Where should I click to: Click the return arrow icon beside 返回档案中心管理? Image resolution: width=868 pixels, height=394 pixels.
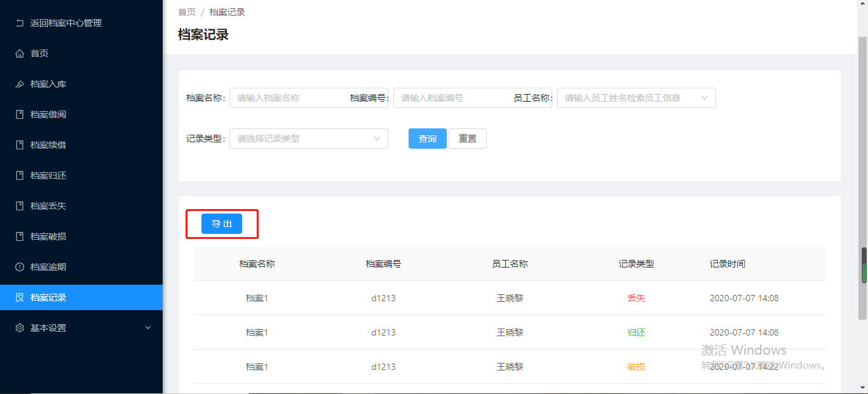20,23
